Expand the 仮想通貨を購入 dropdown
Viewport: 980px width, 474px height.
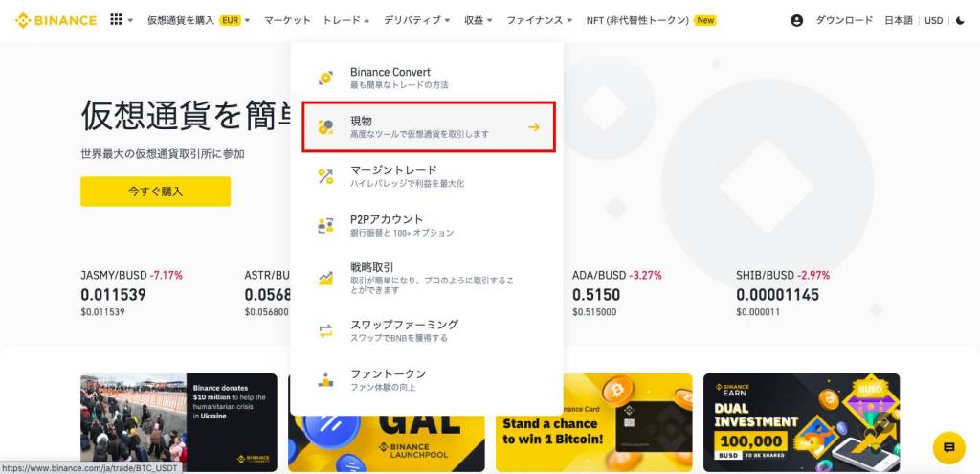pyautogui.click(x=198, y=20)
